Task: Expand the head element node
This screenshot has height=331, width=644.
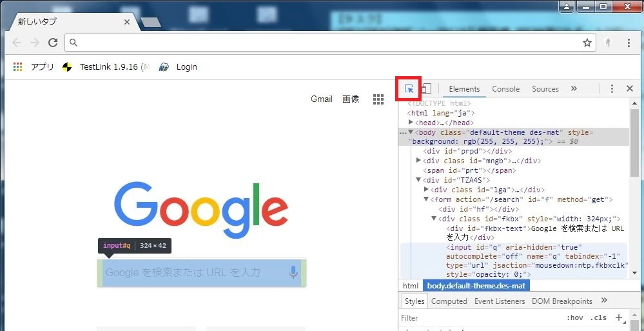Action: [x=411, y=122]
